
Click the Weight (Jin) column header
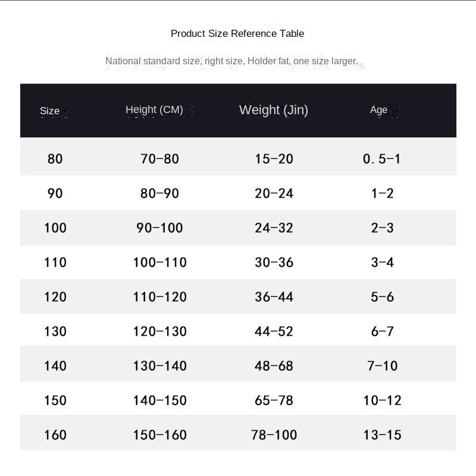pos(274,110)
